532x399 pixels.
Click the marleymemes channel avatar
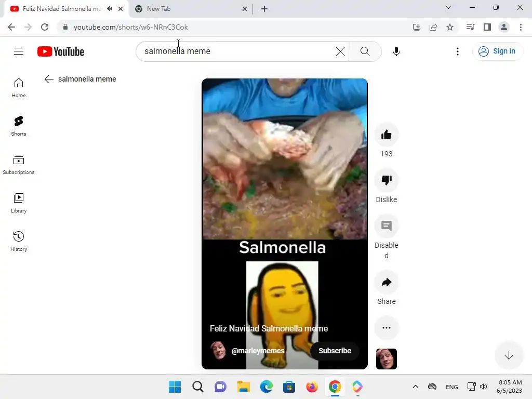218,351
